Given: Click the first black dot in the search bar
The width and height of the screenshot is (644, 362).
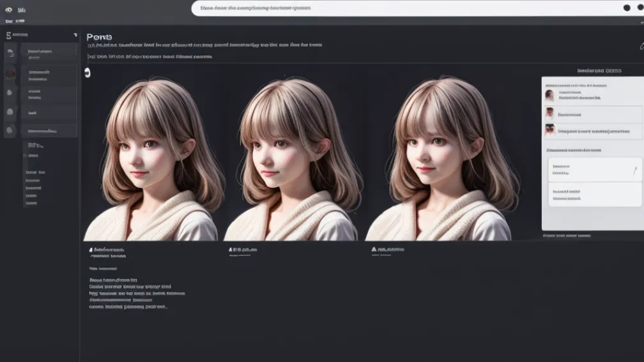Looking at the screenshot, I should pos(627,8).
